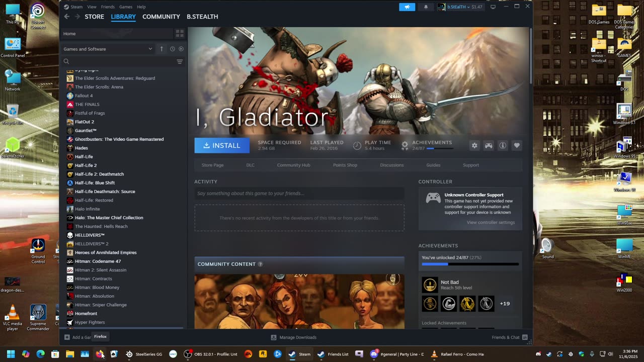The image size is (644, 362).
Task: Open Friends & Chat
Action: tap(509, 337)
